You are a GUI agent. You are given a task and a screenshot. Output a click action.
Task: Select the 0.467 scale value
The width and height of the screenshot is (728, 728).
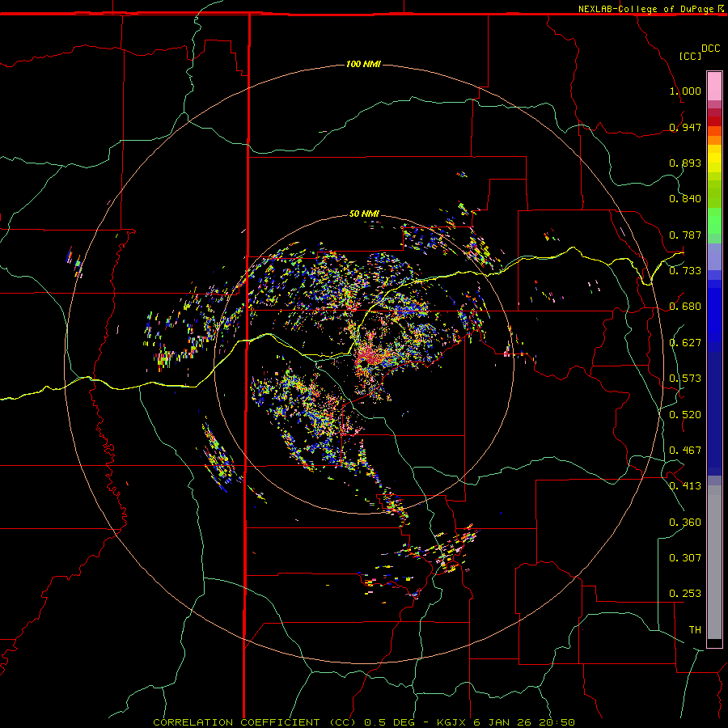685,451
